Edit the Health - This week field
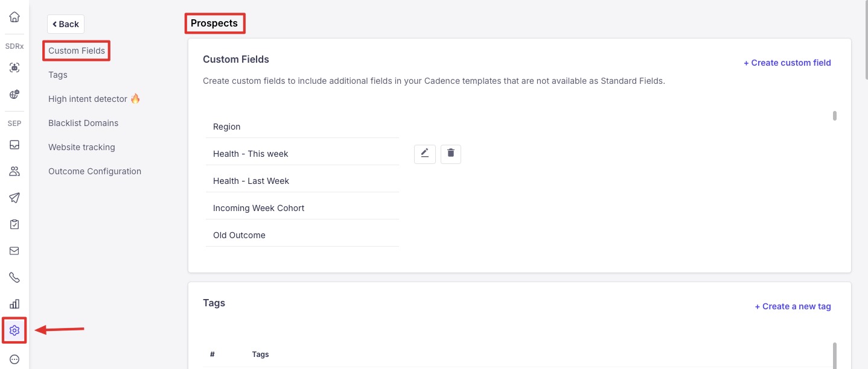This screenshot has height=369, width=868. coord(424,154)
